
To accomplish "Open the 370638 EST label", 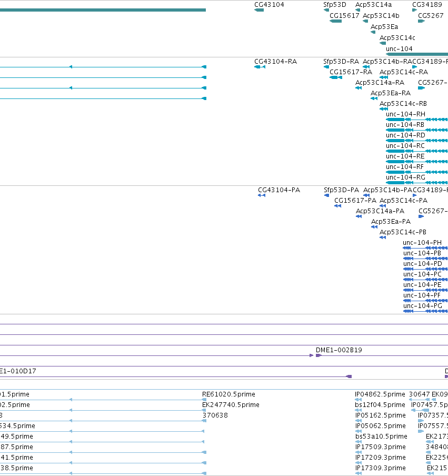I will point(215,415).
